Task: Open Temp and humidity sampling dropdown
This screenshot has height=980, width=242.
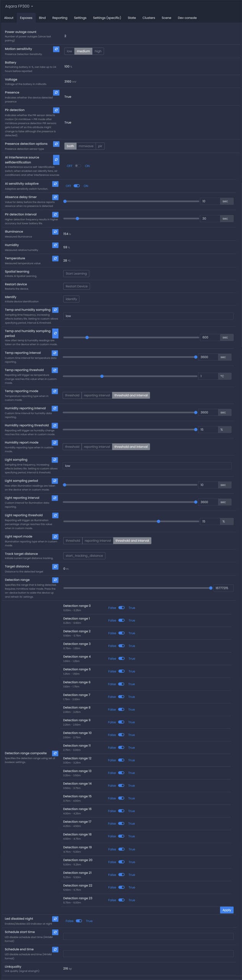Action: (148, 316)
